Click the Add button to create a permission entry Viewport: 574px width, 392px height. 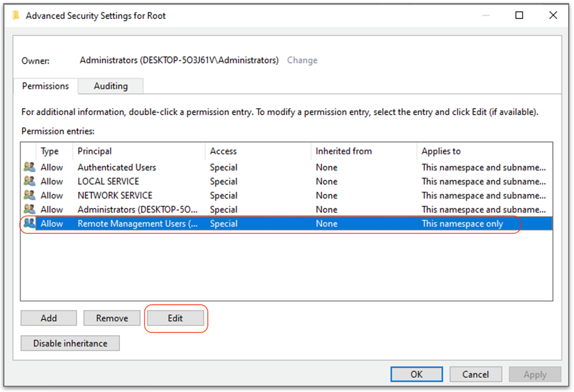(48, 318)
